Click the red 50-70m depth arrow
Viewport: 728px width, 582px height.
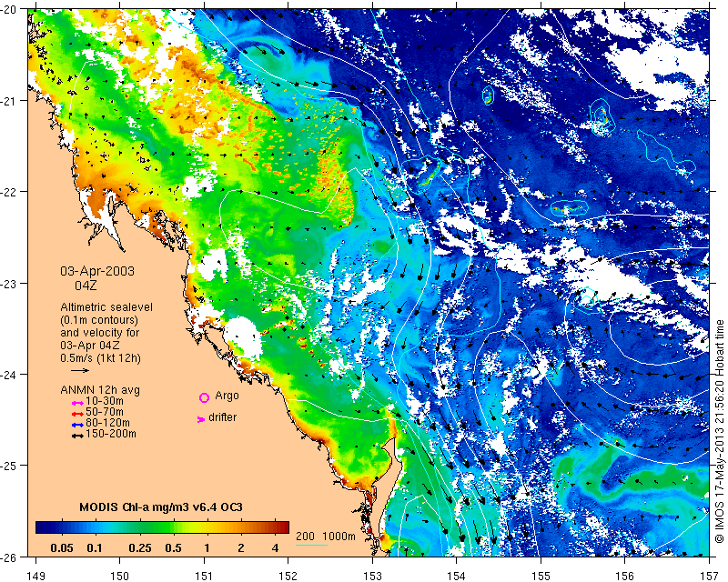[77, 414]
